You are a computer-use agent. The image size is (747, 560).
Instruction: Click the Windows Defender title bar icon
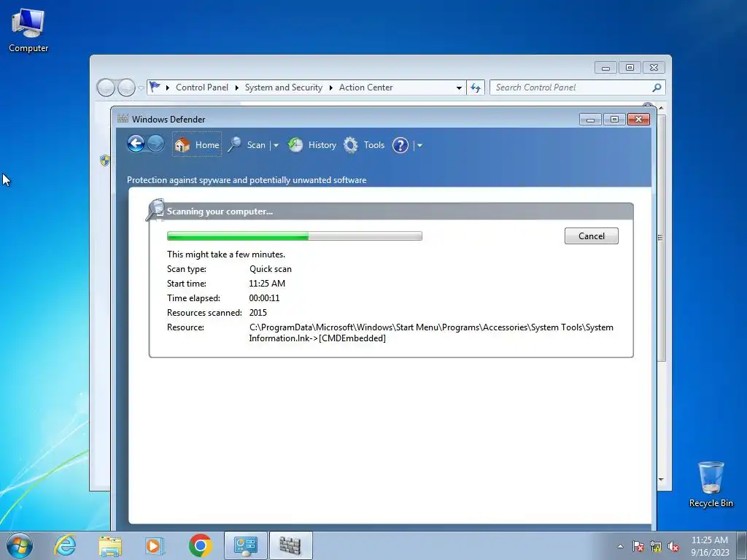pos(123,119)
